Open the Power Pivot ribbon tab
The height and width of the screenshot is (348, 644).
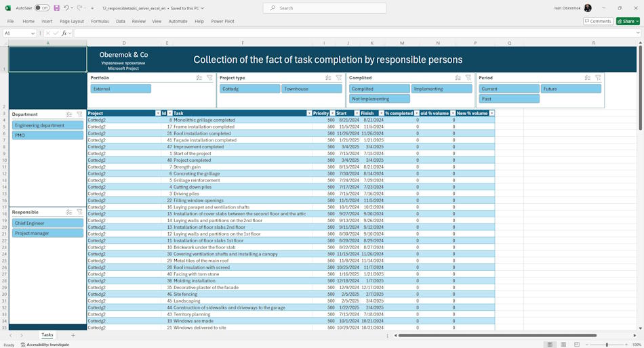point(222,21)
